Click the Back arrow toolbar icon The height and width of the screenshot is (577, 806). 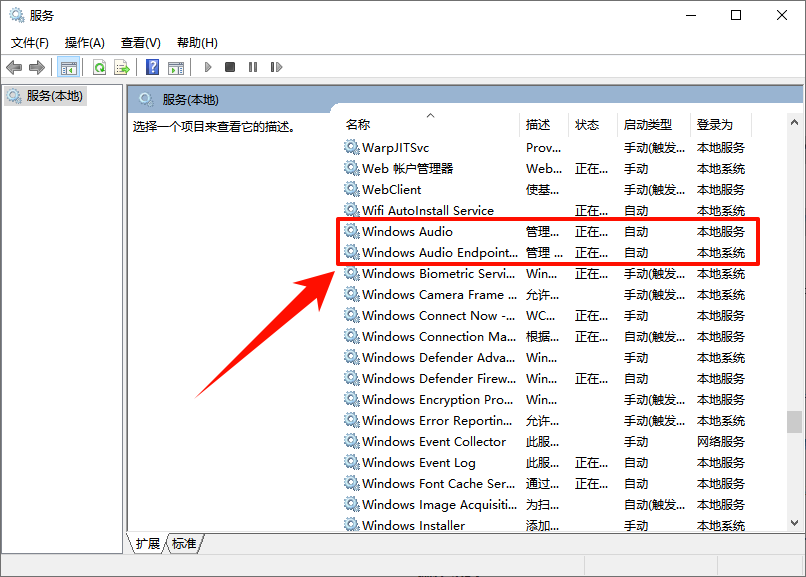14,67
